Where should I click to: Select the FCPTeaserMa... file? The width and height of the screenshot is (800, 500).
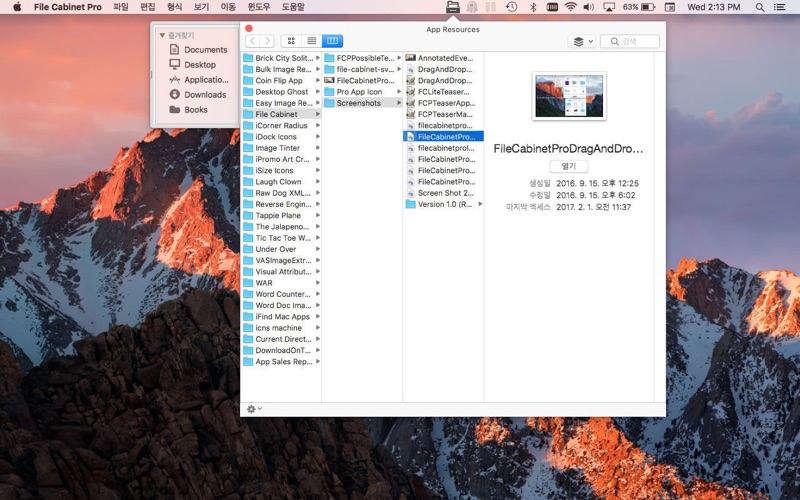[443, 114]
